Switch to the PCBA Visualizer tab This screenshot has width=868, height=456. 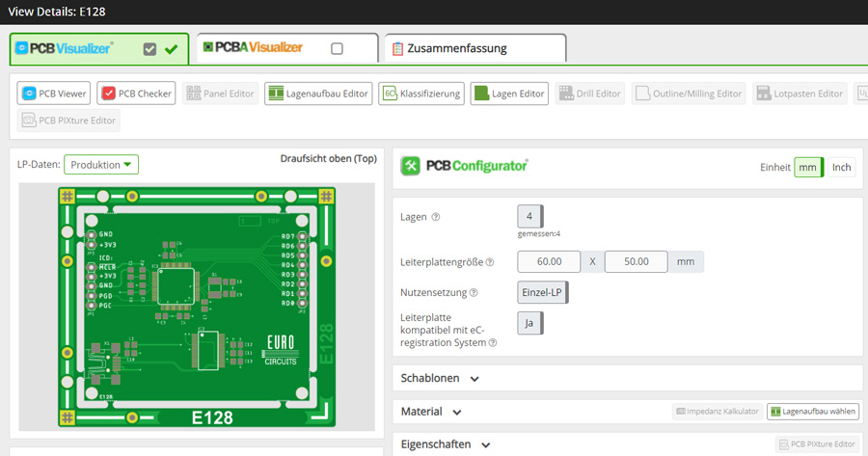[x=256, y=48]
